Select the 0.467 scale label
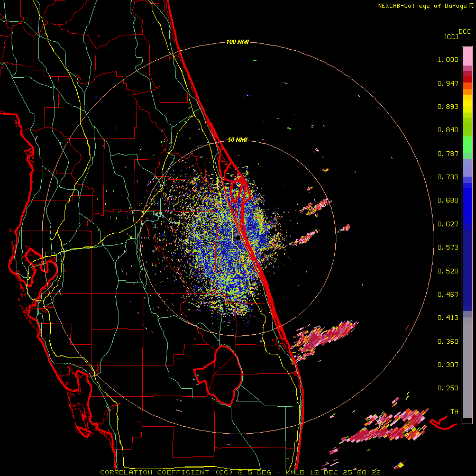The width and height of the screenshot is (476, 476). (448, 295)
